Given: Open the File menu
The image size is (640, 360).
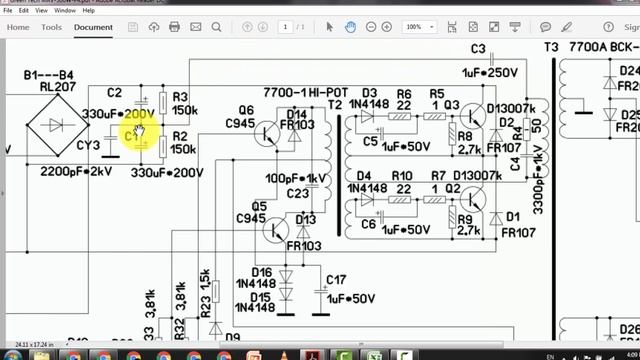Looking at the screenshot, I should tap(8, 11).
